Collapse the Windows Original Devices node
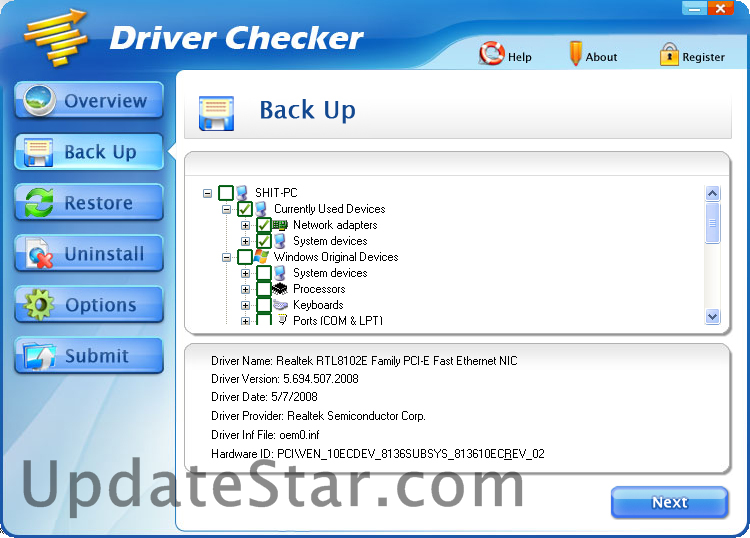The image size is (750, 538). point(226,257)
